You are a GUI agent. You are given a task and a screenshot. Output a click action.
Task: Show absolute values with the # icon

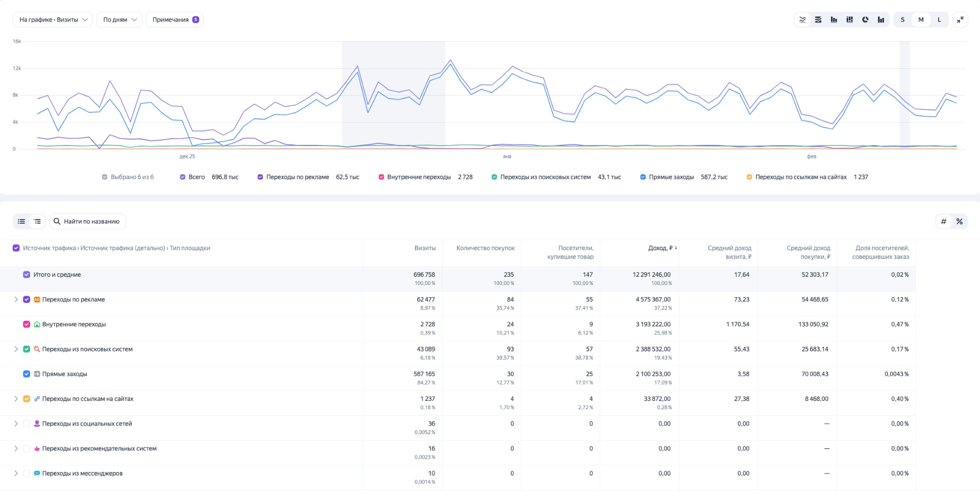pyautogui.click(x=944, y=222)
